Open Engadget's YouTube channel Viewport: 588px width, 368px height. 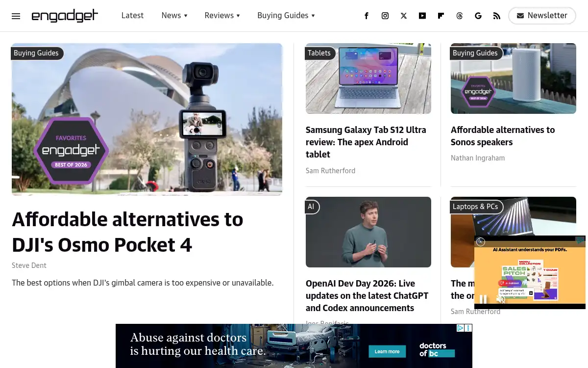tap(422, 16)
